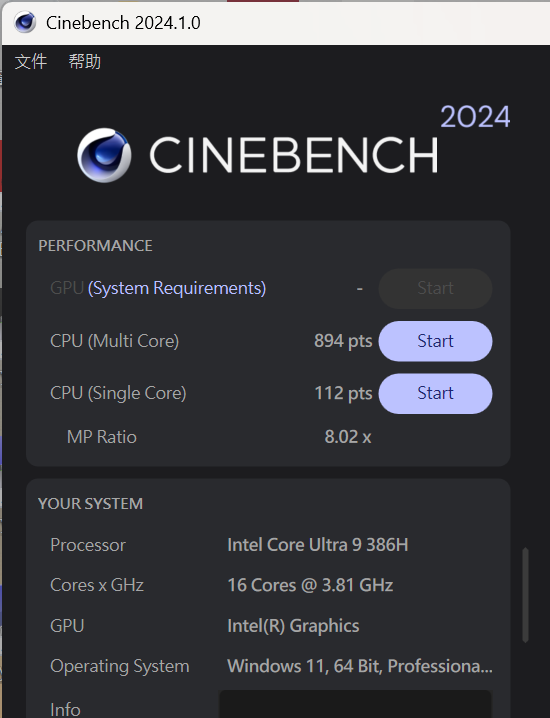550x718 pixels.
Task: Click the Cinebench sphere logo
Action: (x=104, y=155)
